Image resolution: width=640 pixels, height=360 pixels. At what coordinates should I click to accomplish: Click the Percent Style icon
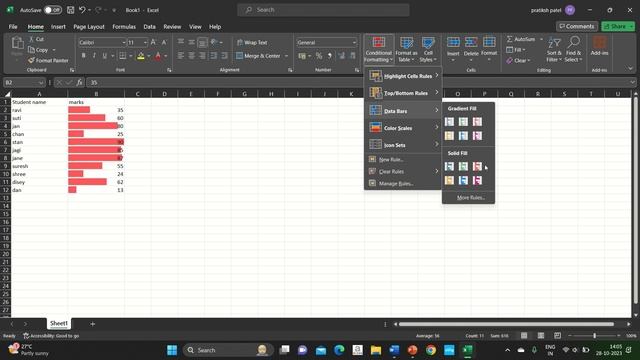(319, 56)
